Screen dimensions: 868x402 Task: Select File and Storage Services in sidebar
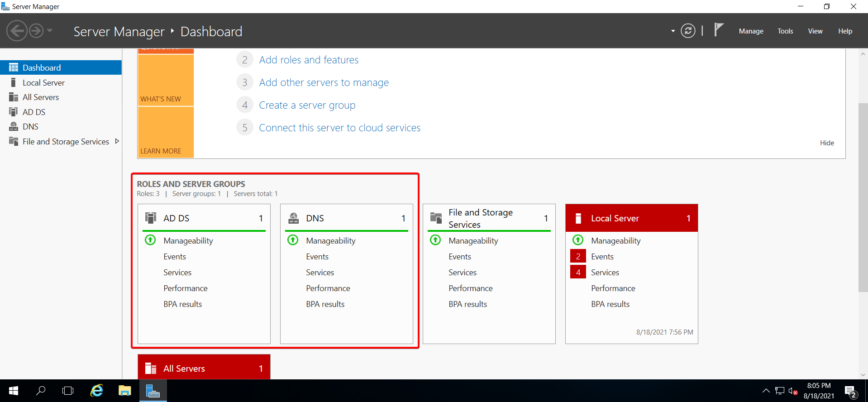pyautogui.click(x=61, y=141)
